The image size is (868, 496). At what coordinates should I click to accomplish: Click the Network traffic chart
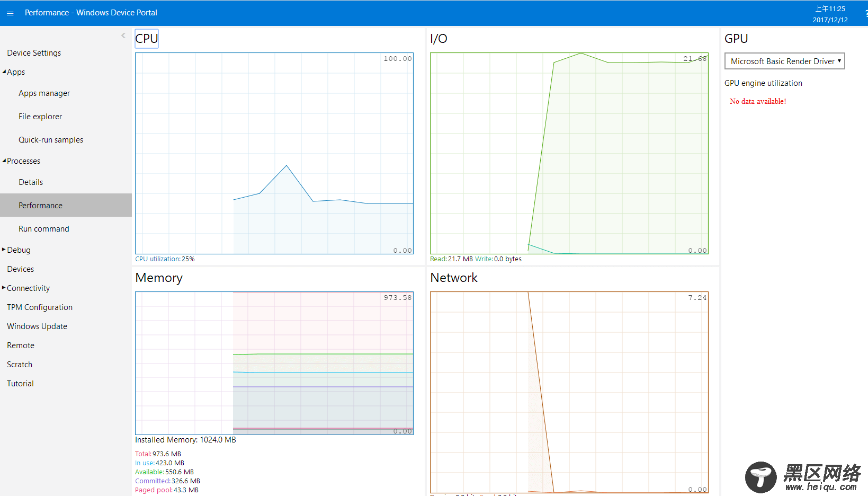569,392
